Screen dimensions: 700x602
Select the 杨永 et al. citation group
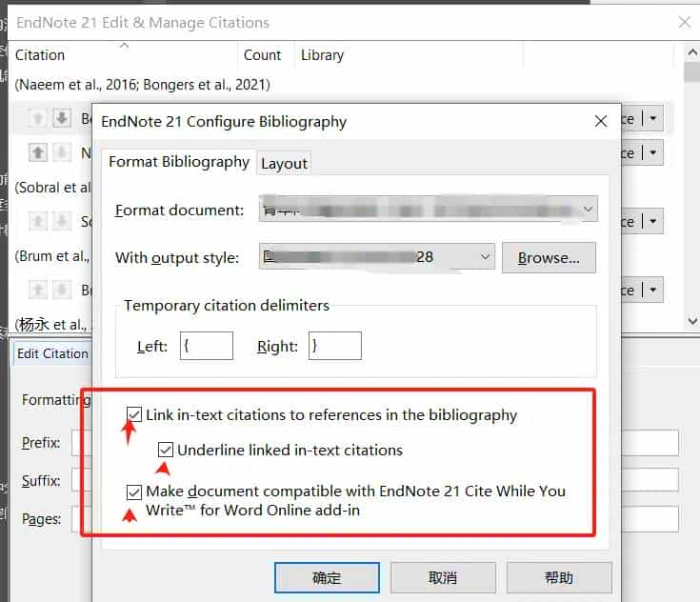coord(52,325)
